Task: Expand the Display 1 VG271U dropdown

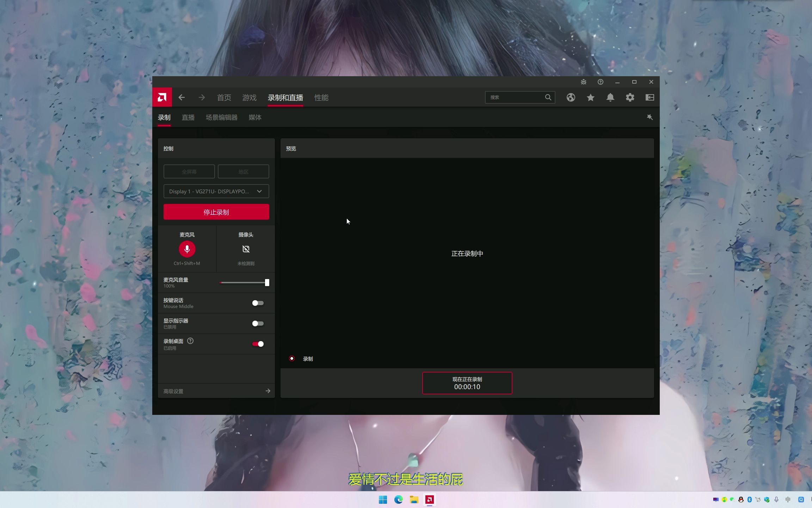Action: (x=216, y=191)
